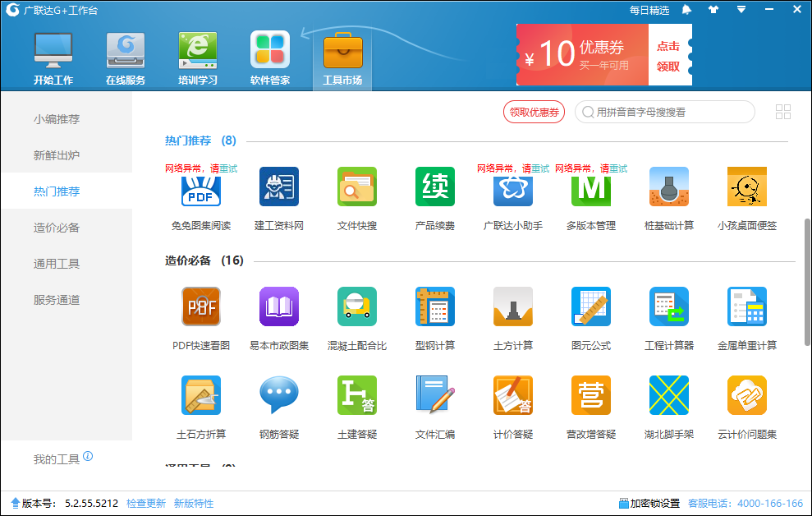Launch the 建工资料网 tool
The width and height of the screenshot is (812, 516).
pos(279,187)
